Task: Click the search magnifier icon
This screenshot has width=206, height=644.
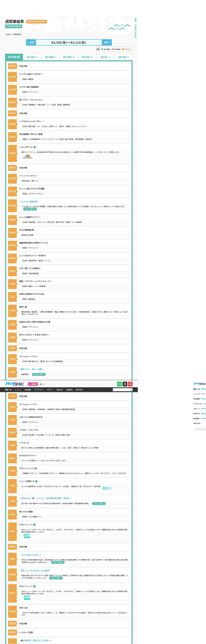Action: click(131, 390)
